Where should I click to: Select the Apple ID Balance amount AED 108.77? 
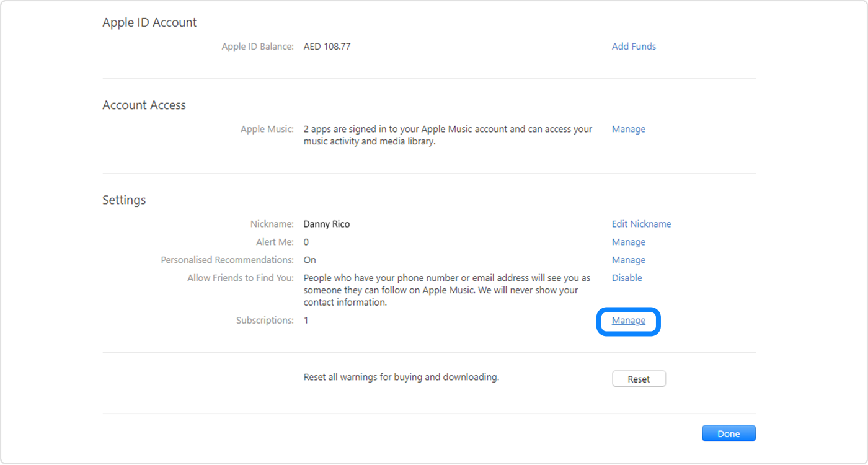(x=327, y=46)
